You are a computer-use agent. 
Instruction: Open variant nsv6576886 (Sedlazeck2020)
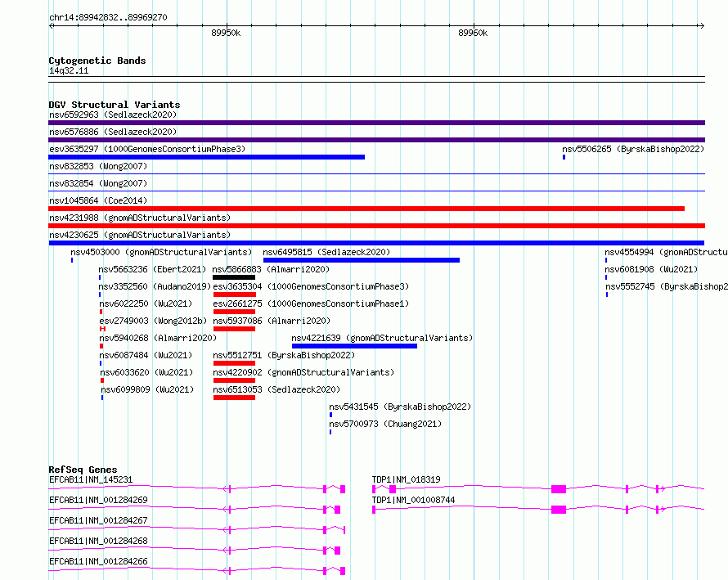(113, 132)
